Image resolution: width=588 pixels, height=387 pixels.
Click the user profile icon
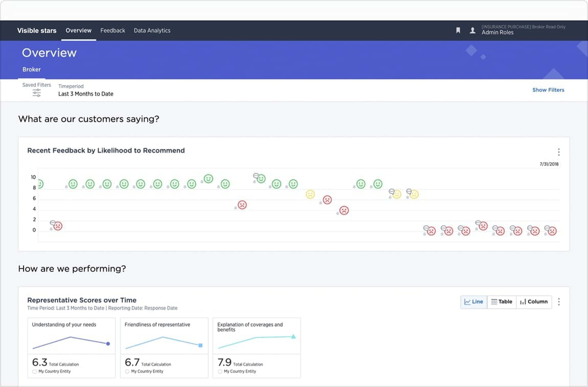(472, 30)
